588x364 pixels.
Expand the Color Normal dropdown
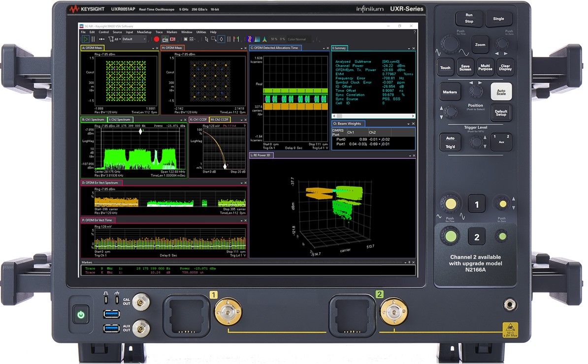298,39
